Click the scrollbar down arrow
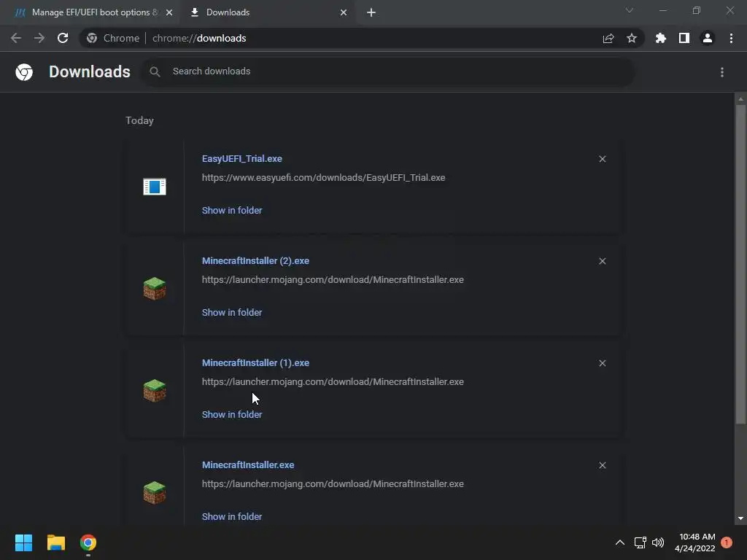Viewport: 747px width, 560px height. pyautogui.click(x=740, y=518)
